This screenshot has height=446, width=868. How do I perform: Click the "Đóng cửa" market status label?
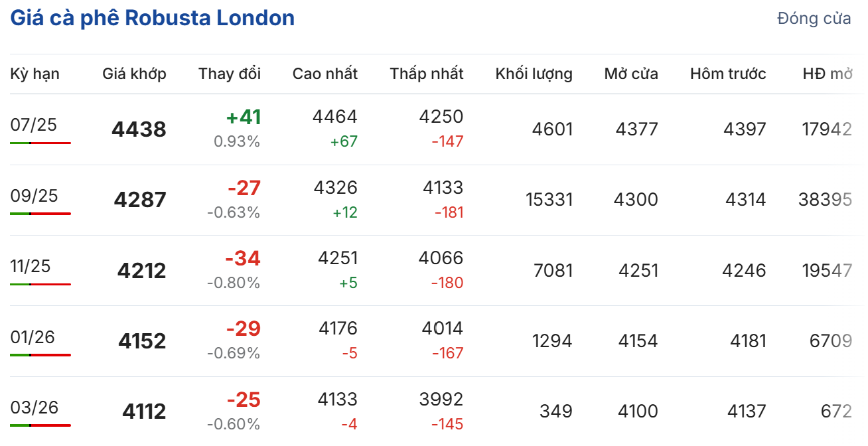click(x=814, y=19)
